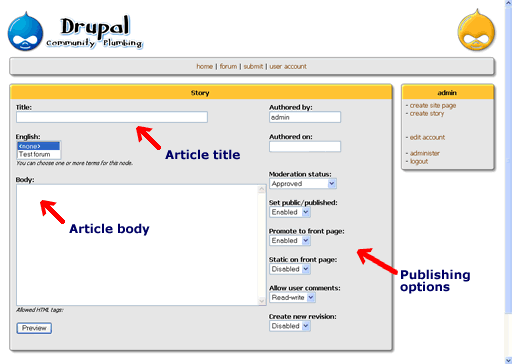
Task: Focus the Title input field
Action: pos(112,117)
